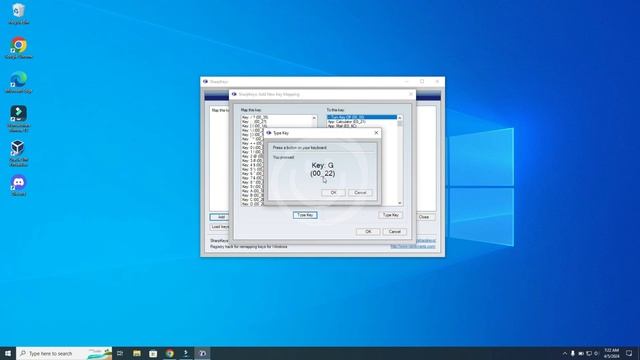Click SharpKeys icon in Add New Key Mapping title bar
The image size is (640, 360).
pos(234,94)
